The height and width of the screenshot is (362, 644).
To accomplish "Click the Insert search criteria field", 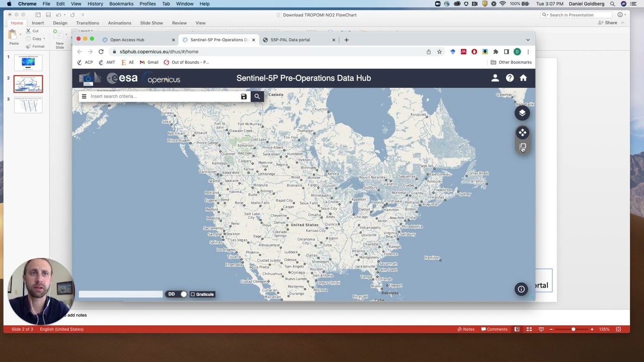I will click(164, 97).
